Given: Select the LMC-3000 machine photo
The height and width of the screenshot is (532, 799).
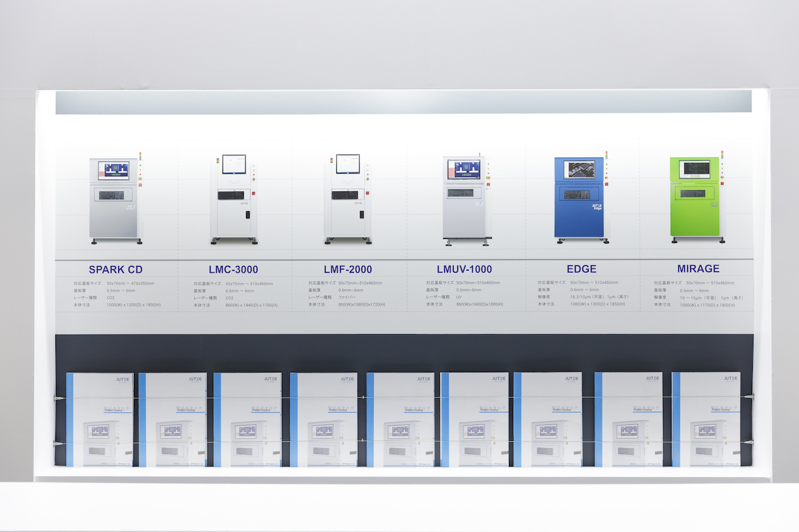Looking at the screenshot, I should [x=234, y=200].
